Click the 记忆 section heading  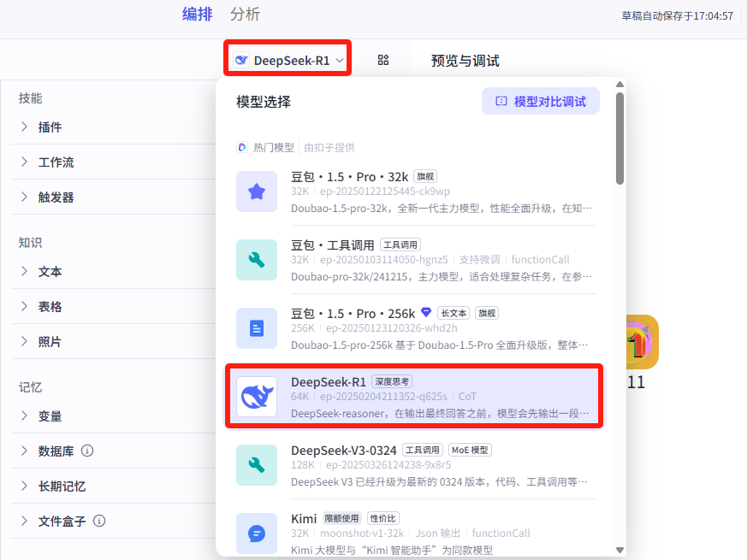coord(31,387)
